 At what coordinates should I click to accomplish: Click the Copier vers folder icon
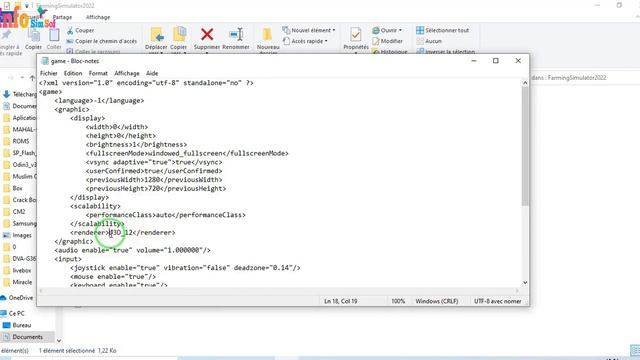179,35
